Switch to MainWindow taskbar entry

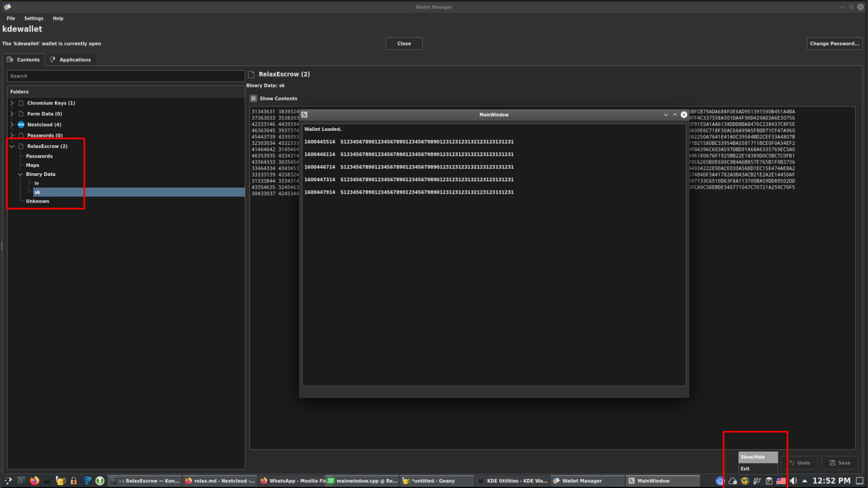pyautogui.click(x=663, y=481)
